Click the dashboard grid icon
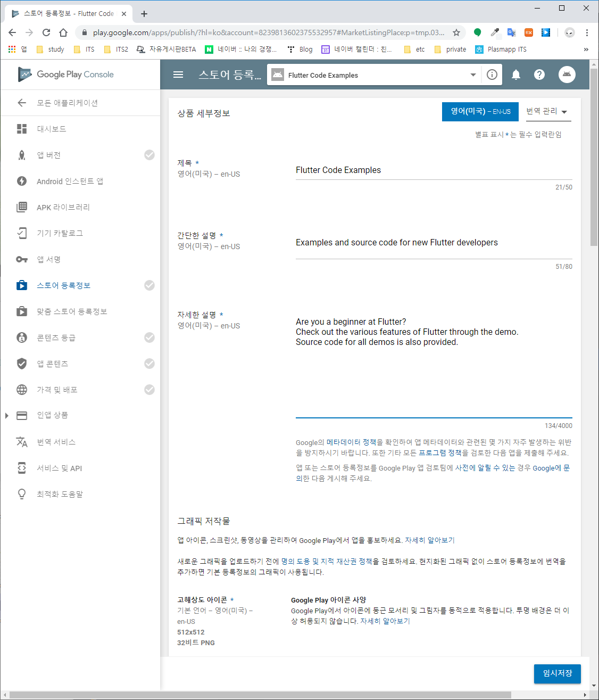Screen dimensions: 599x700 click(22, 129)
